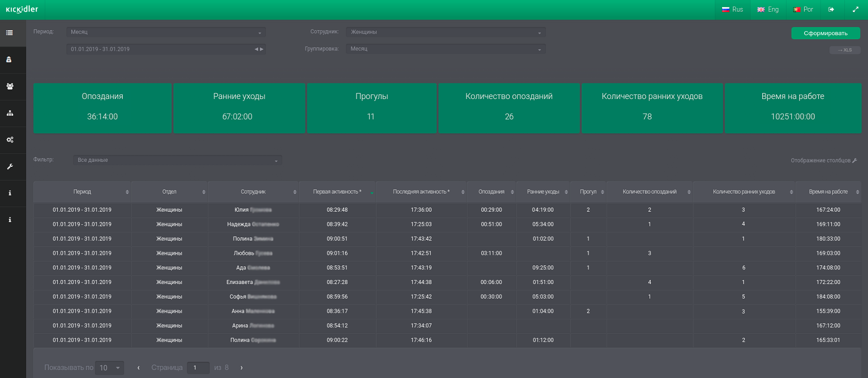This screenshot has width=868, height=378.
Task: Open the reports list icon in sidebar
Action: coord(10,33)
